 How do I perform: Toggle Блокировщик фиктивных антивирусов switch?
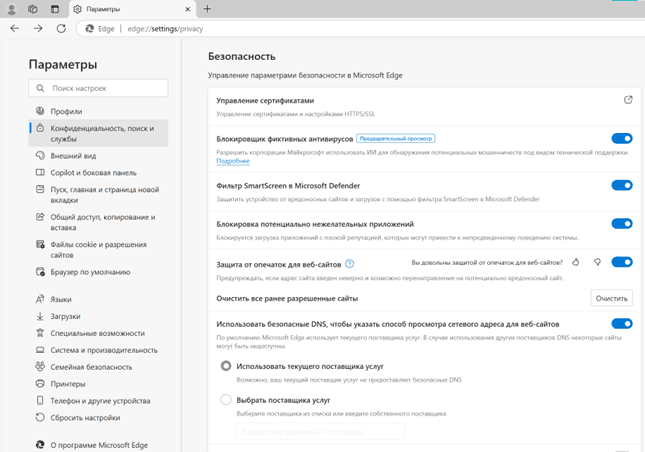click(x=621, y=139)
